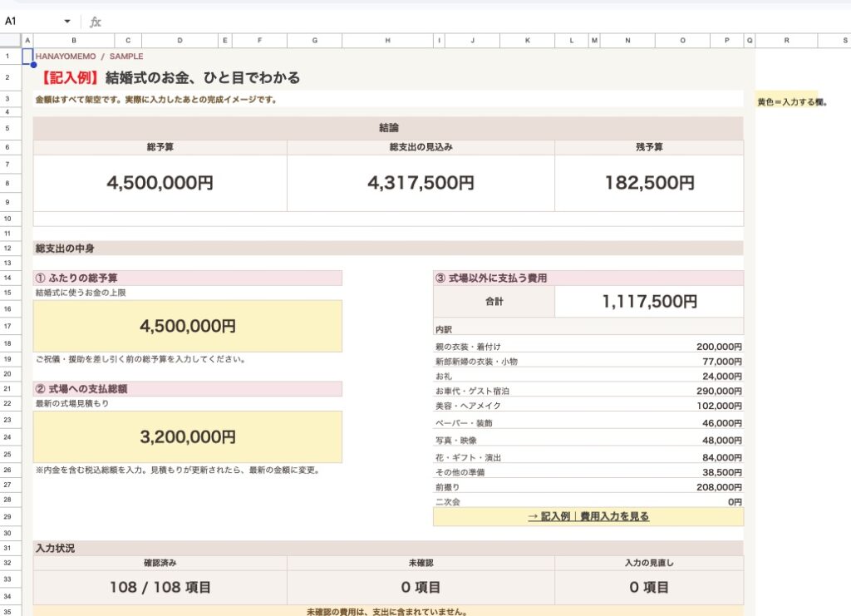Click the 108 / 108 項目 confirmed count

pyautogui.click(x=160, y=587)
